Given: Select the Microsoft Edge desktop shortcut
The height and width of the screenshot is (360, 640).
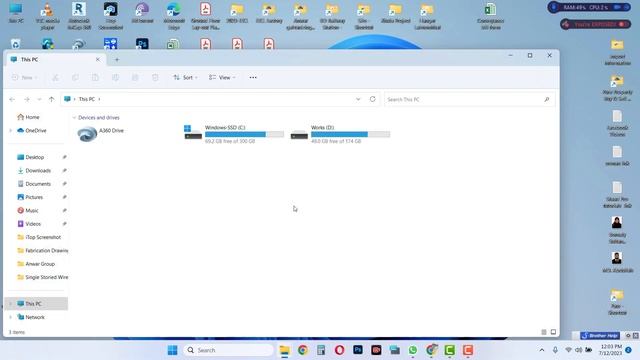Looking at the screenshot, I should 174,16.
